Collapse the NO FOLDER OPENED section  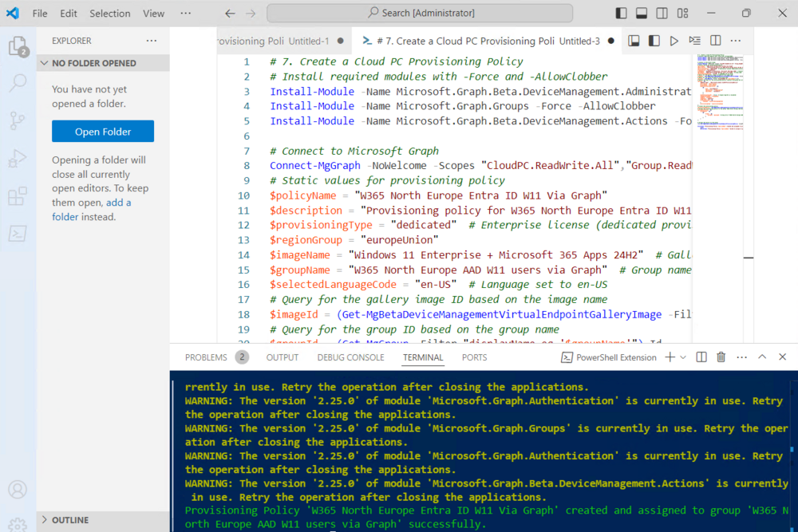click(x=103, y=63)
